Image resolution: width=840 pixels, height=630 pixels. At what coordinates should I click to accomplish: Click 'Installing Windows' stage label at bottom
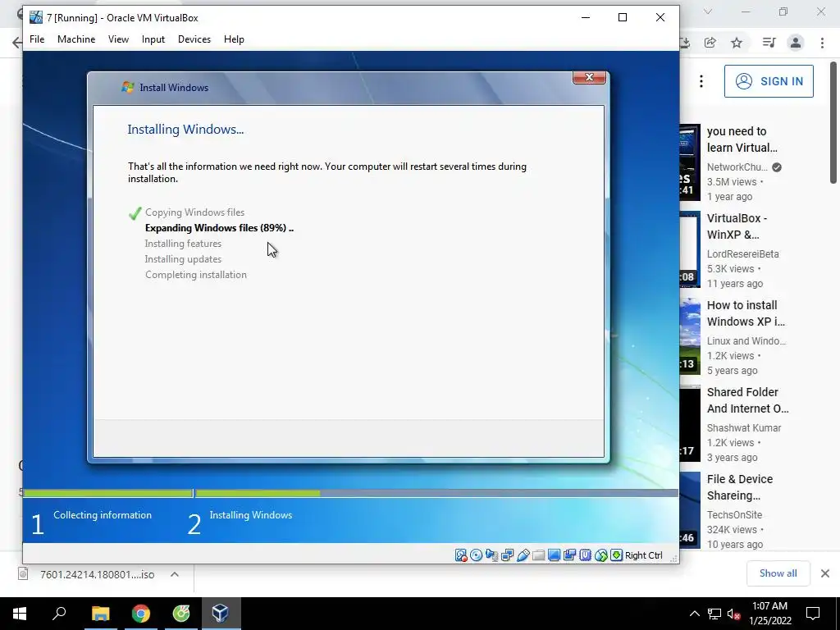point(251,515)
